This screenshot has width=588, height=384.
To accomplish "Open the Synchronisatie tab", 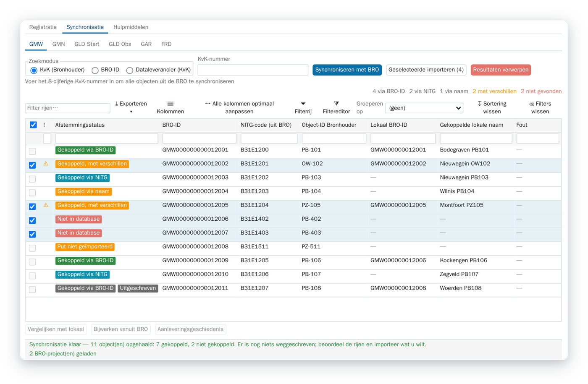I will [x=85, y=27].
